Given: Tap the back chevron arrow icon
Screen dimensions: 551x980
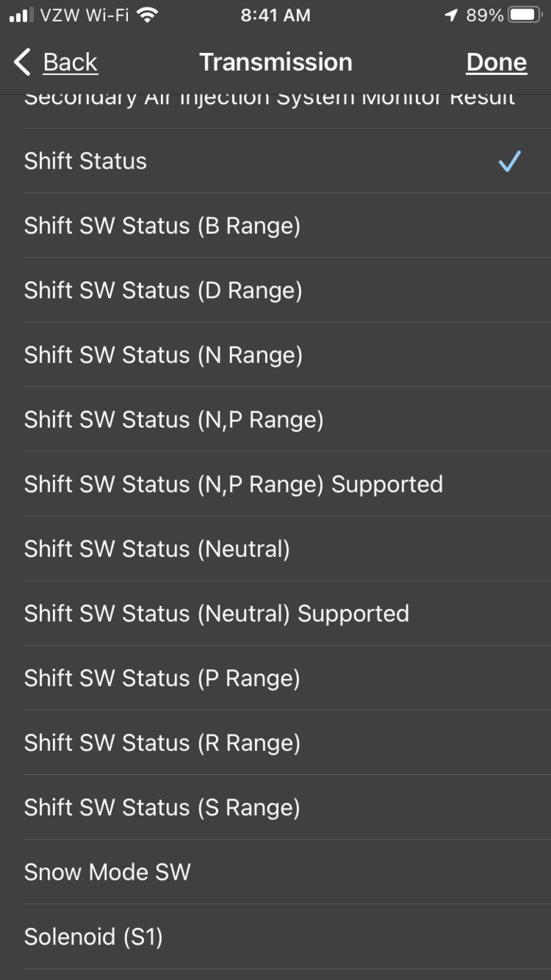Looking at the screenshot, I should tap(23, 62).
